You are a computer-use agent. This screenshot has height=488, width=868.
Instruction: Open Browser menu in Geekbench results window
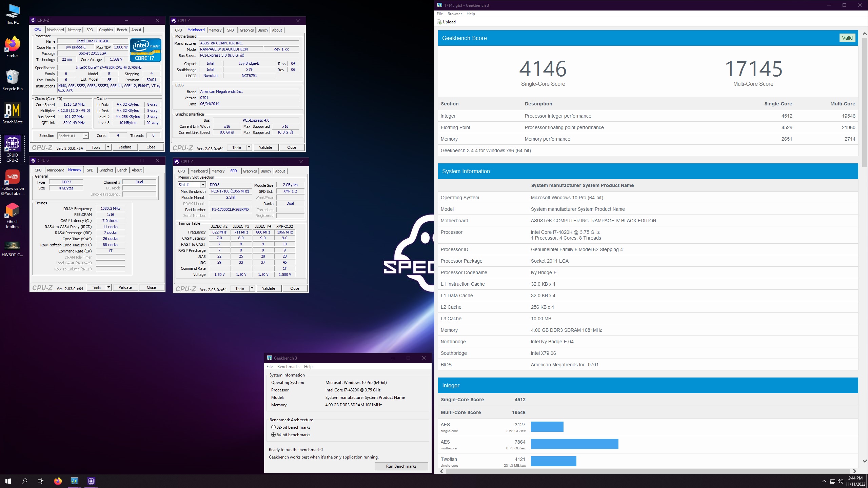[x=454, y=14]
